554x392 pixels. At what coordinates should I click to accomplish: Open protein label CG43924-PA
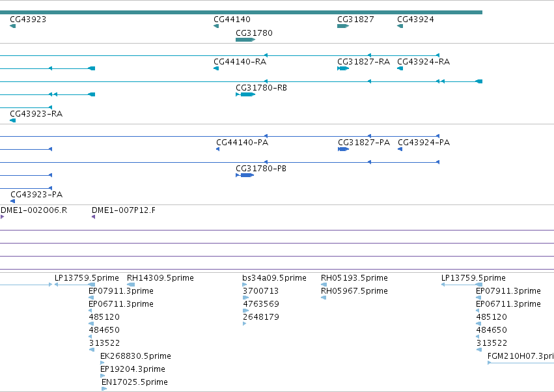[424, 143]
